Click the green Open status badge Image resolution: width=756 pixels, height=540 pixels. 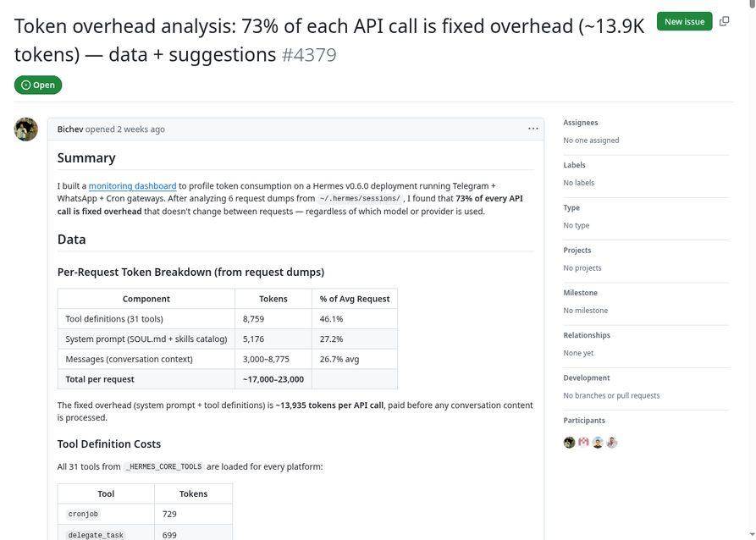[x=37, y=85]
